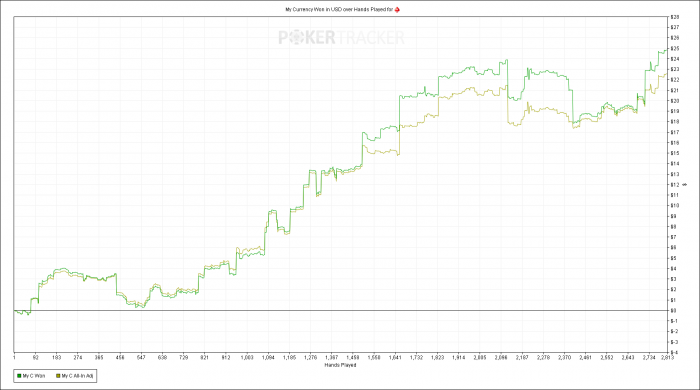This screenshot has height=390, width=700.
Task: Click the $12 y-axis tick label
Action: coord(675,185)
